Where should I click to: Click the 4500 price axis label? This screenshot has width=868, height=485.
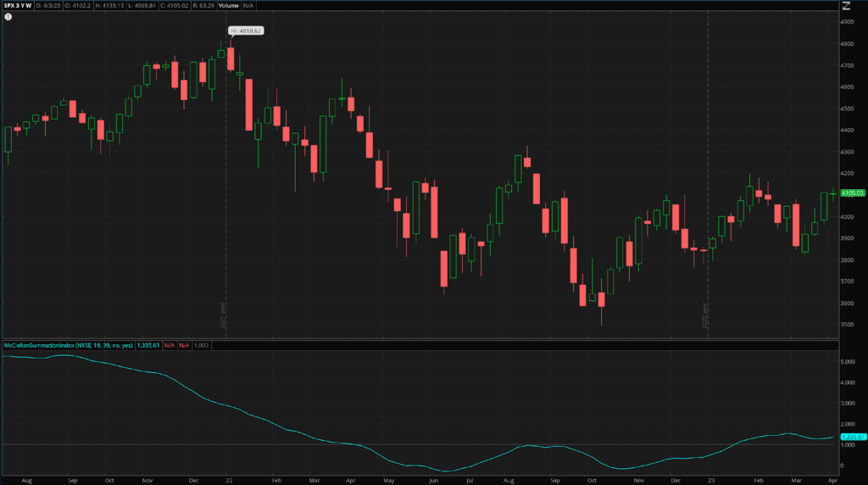847,109
